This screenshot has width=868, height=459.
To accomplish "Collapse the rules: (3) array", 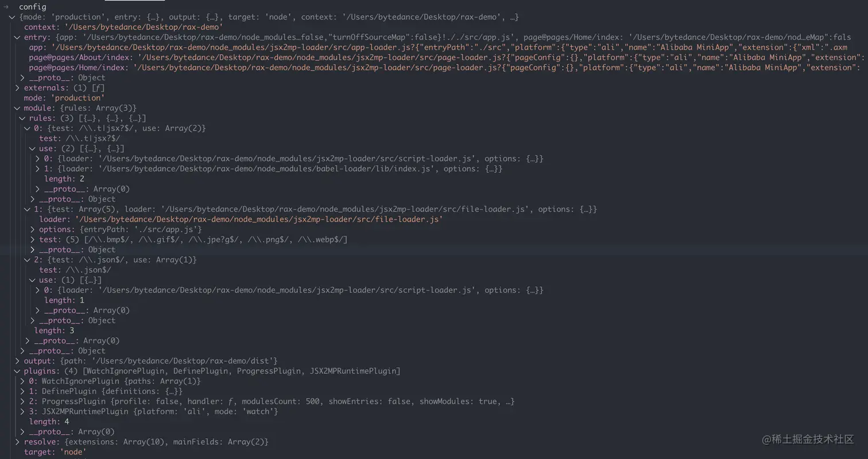I will 22,118.
